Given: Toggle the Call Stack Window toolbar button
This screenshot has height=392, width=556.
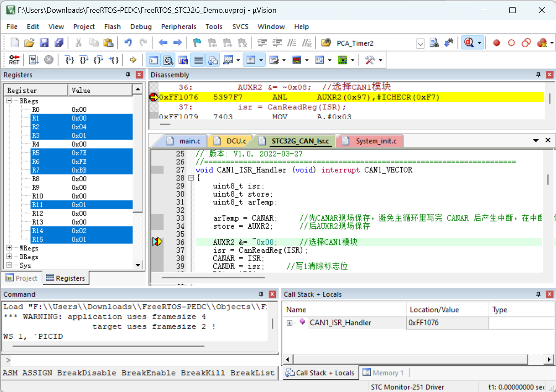Looking at the screenshot, I should pos(213,60).
